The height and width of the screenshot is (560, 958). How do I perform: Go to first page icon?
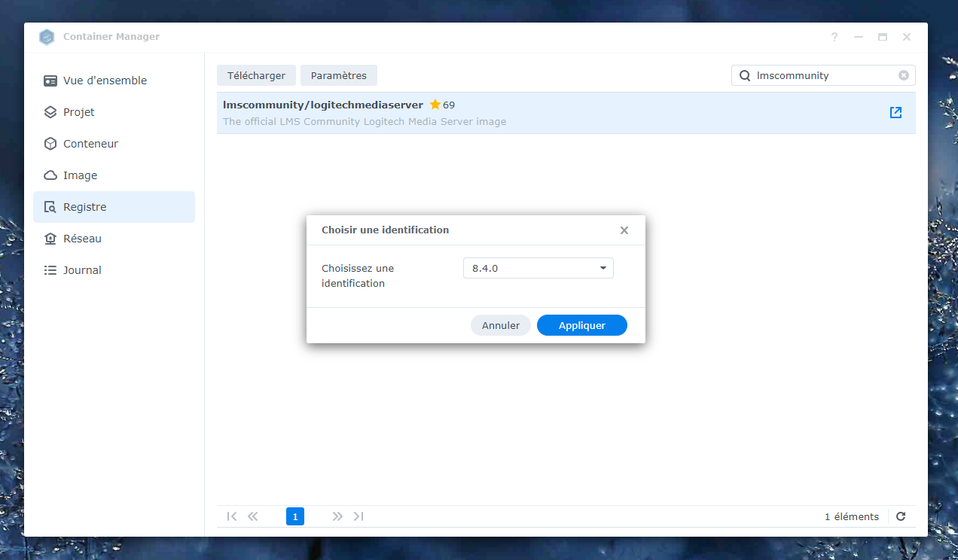tap(232, 516)
